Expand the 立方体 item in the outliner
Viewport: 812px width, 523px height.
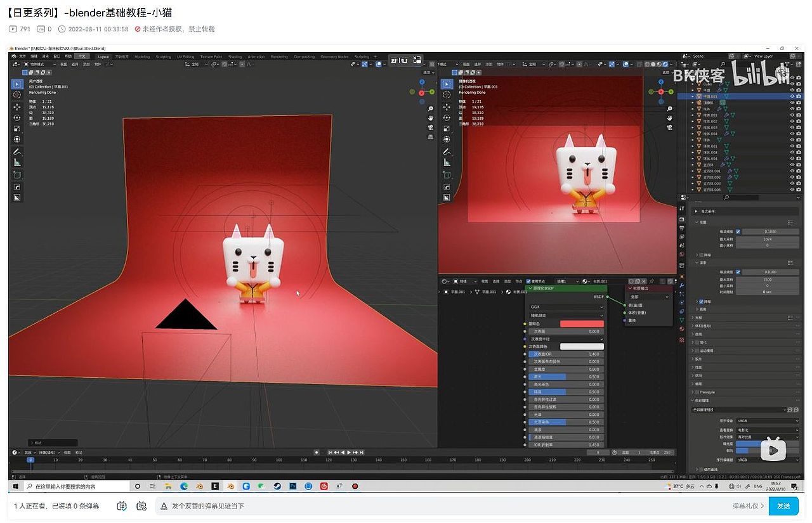(692, 165)
